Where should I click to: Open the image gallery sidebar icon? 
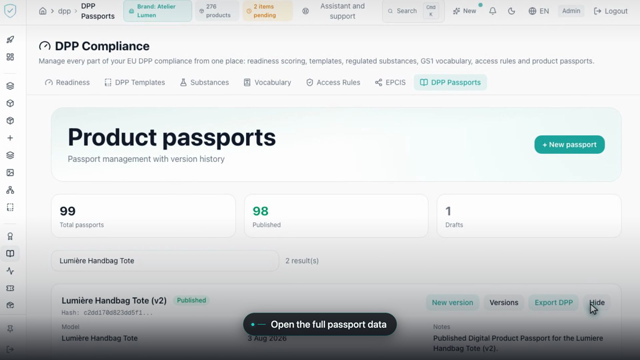[10, 173]
